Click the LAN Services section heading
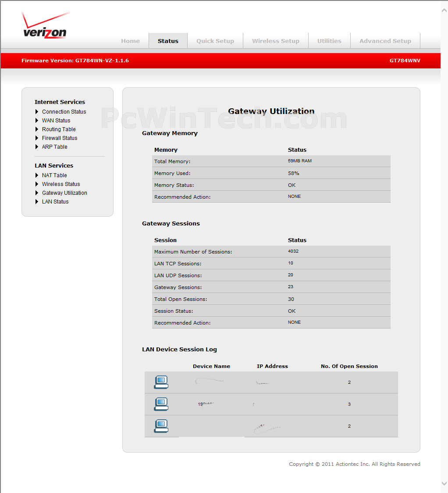The height and width of the screenshot is (493, 448). [x=54, y=165]
